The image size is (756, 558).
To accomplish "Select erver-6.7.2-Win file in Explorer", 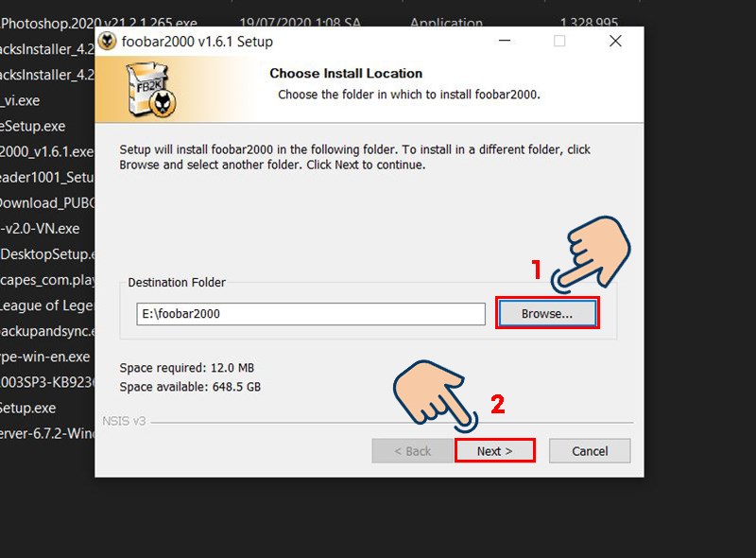I will (x=46, y=433).
